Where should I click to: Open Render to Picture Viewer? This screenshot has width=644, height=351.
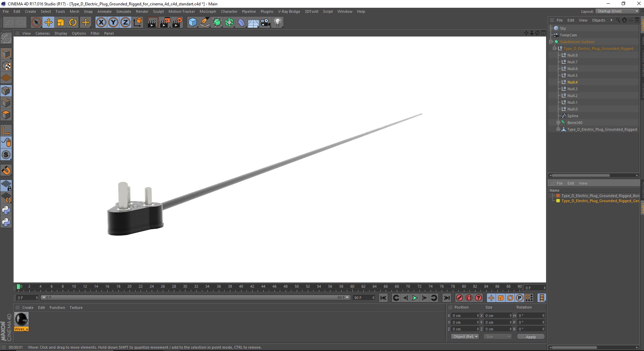[165, 23]
